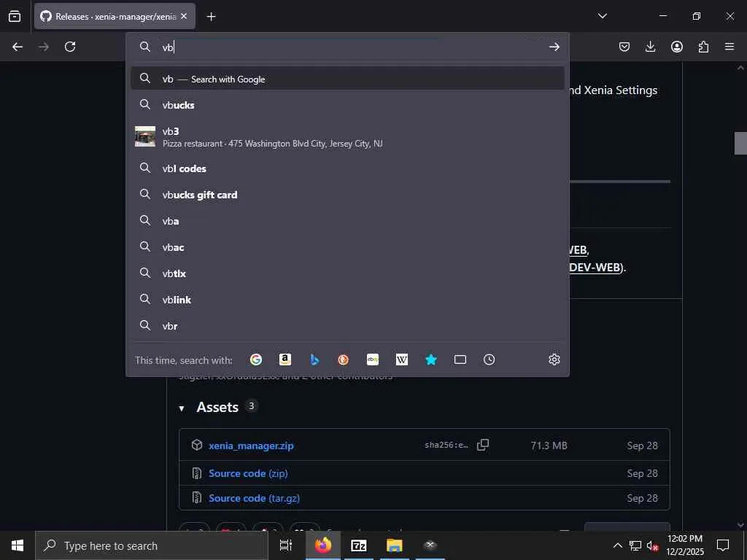Viewport: 747px width, 560px height.
Task: Click the page vertical scrollbar thumb
Action: tap(740, 143)
